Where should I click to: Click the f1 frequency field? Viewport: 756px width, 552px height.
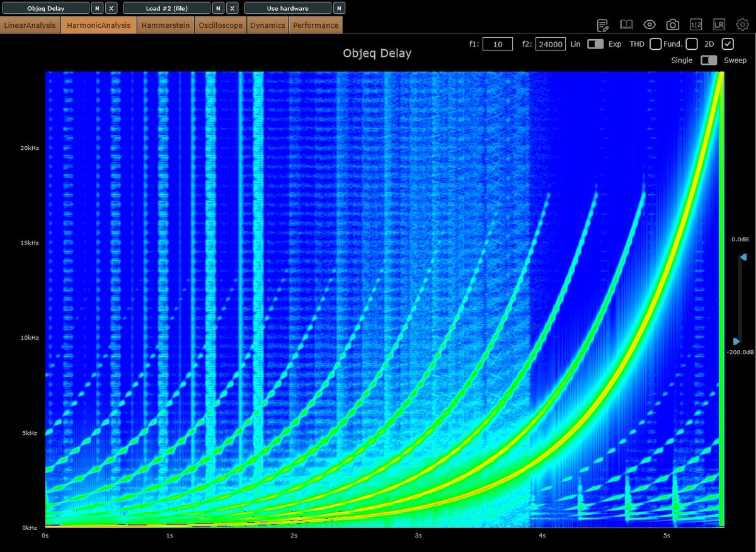498,44
